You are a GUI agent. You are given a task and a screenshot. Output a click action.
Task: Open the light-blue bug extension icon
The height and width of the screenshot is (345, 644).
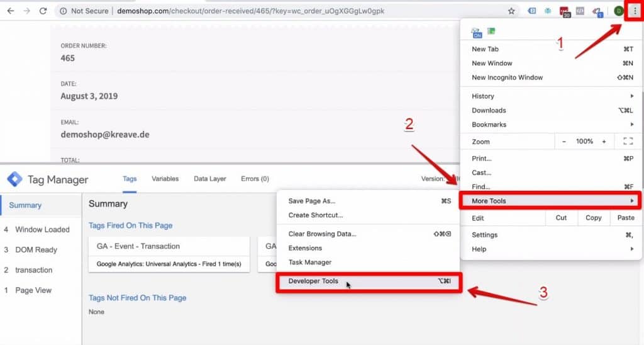(x=548, y=11)
